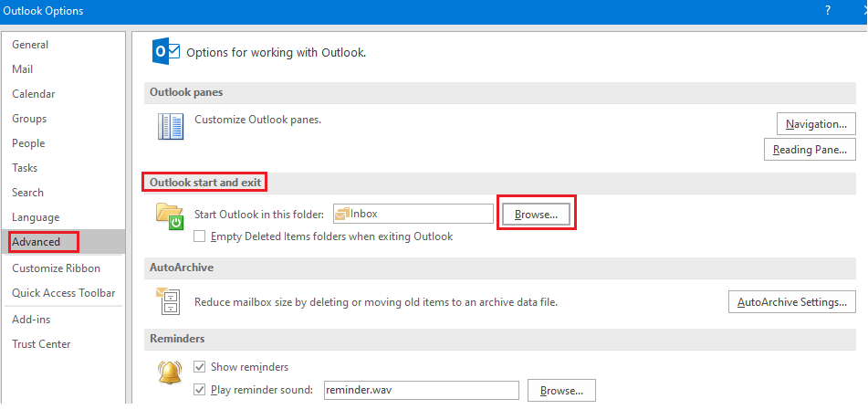Click the Help question mark icon
Viewport: 868px width, 420px height.
[x=828, y=10]
